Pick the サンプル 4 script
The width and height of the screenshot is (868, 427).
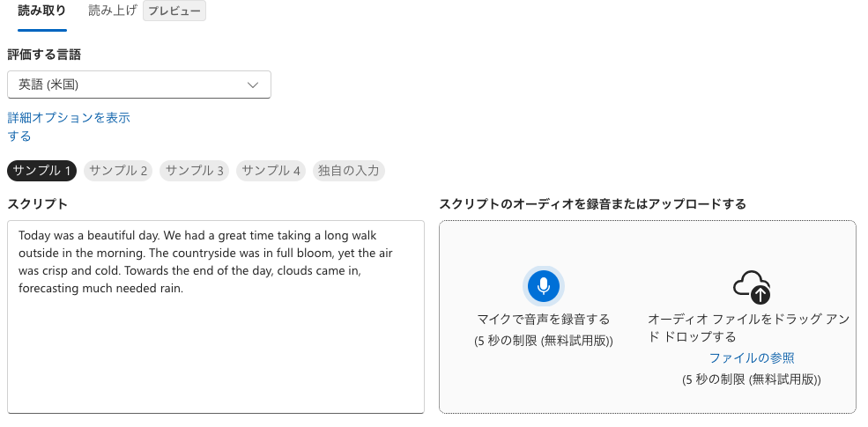pyautogui.click(x=271, y=170)
